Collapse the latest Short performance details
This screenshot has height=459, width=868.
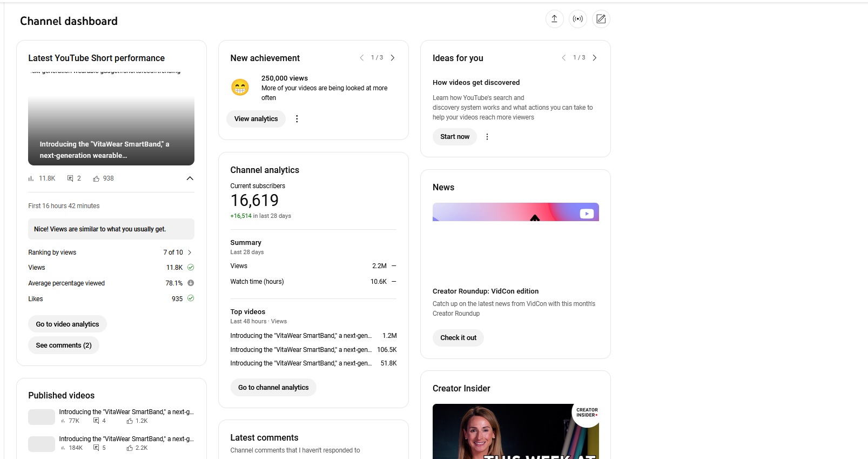190,178
